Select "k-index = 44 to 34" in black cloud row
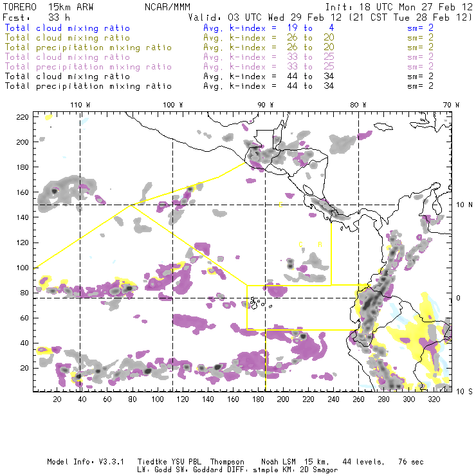 [282, 76]
